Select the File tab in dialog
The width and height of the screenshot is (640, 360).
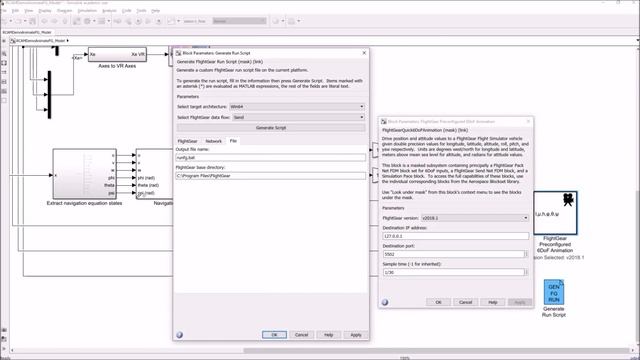233,141
